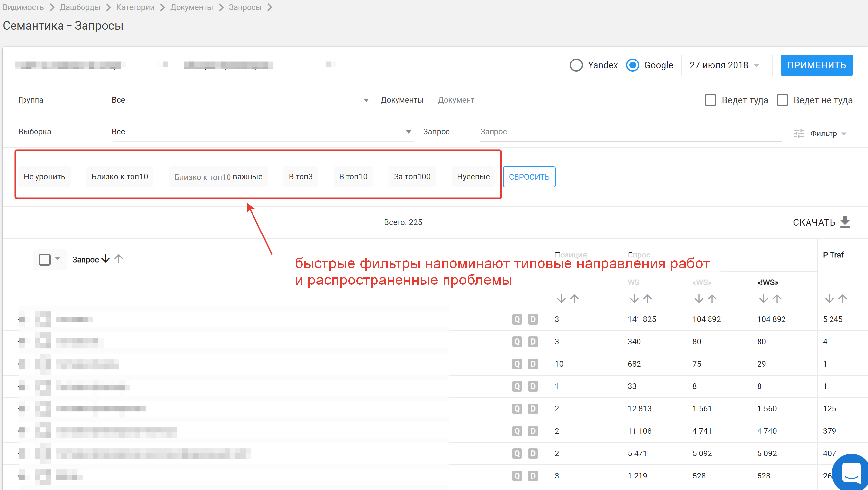The image size is (868, 490).
Task: Enable the Ведет туда checkbox
Action: click(710, 100)
